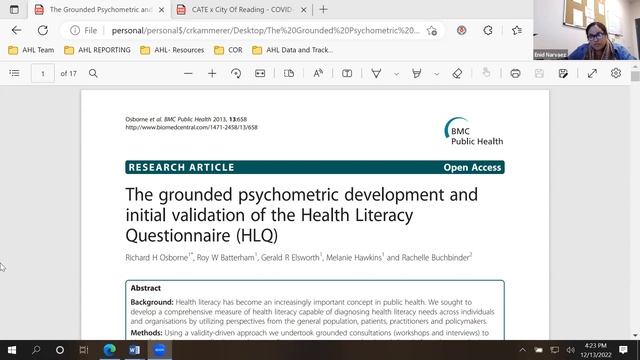Change PDF page view layout
This screenshot has height=360, width=640.
(289, 73)
